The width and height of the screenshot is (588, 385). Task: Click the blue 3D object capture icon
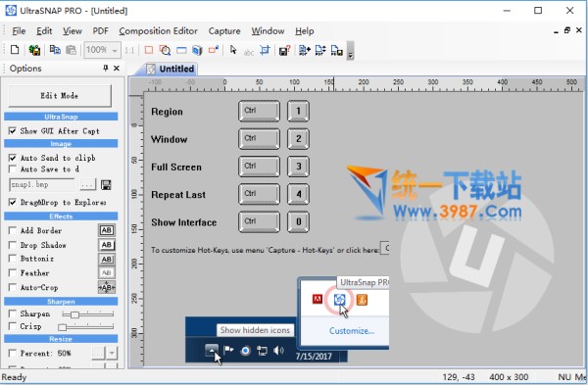pyautogui.click(x=197, y=50)
